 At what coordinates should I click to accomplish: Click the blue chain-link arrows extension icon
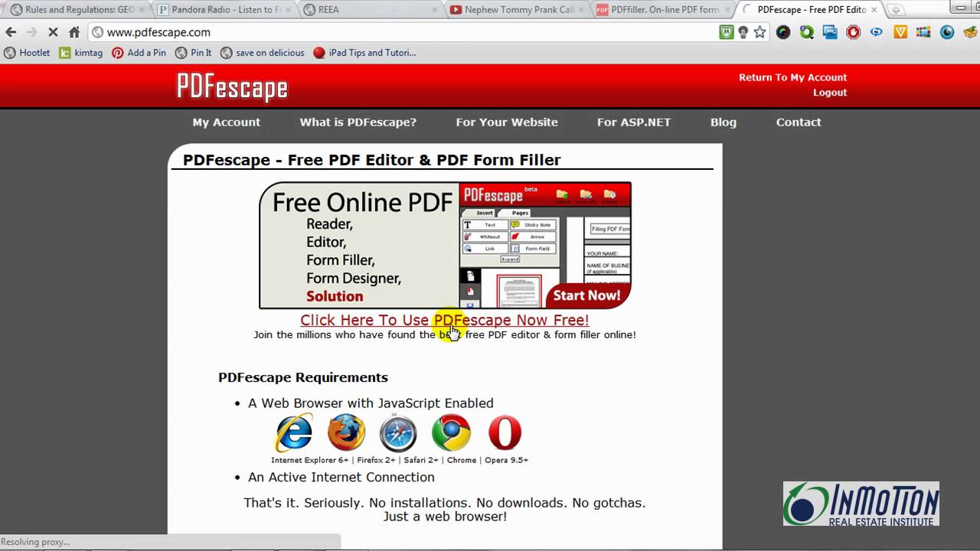point(877,32)
